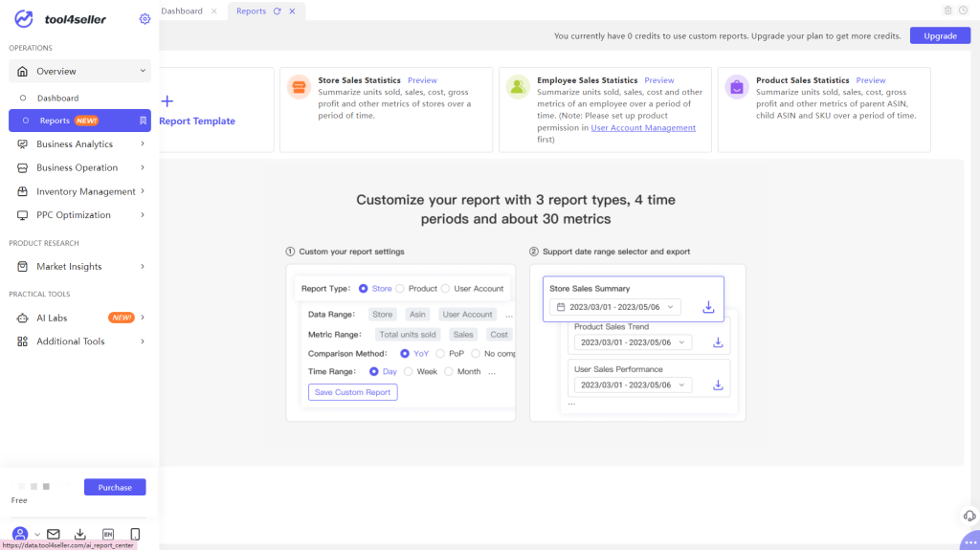This screenshot has height=550, width=980.
Task: Click Save Custom Report button
Action: [x=352, y=392]
